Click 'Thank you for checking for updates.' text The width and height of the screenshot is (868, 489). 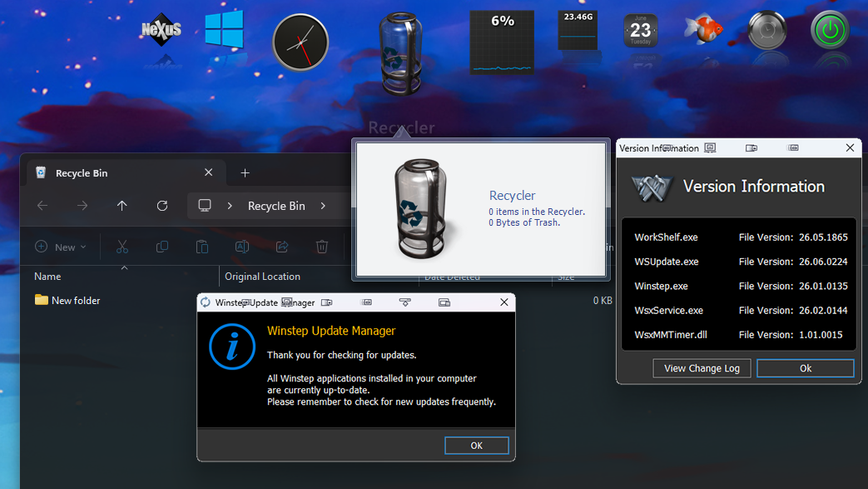tap(341, 355)
